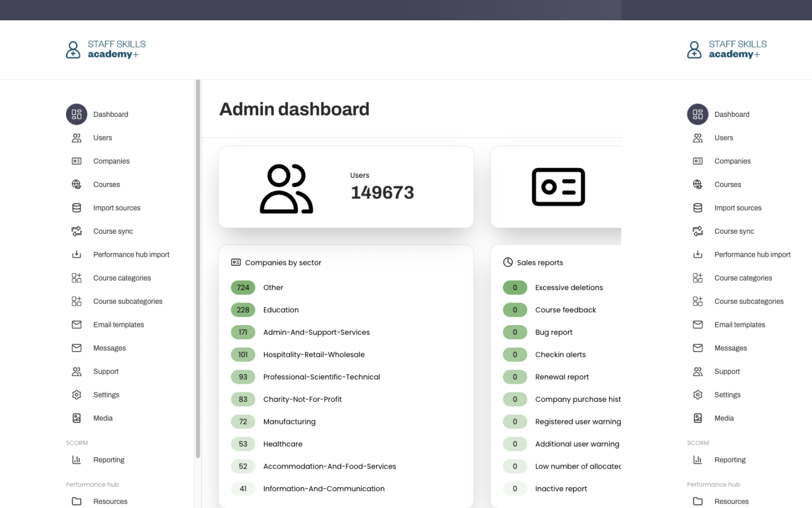Click the Companies icon in the left sidebar
Viewport: 812px width, 508px height.
(x=77, y=161)
